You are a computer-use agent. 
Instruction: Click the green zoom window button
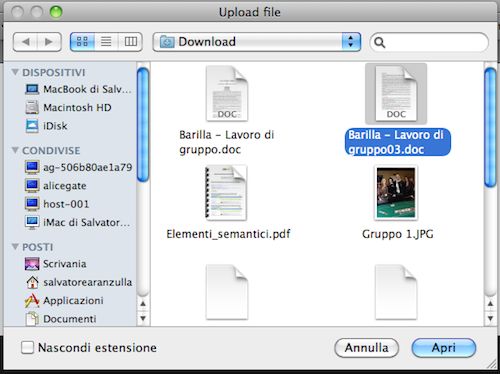click(56, 12)
